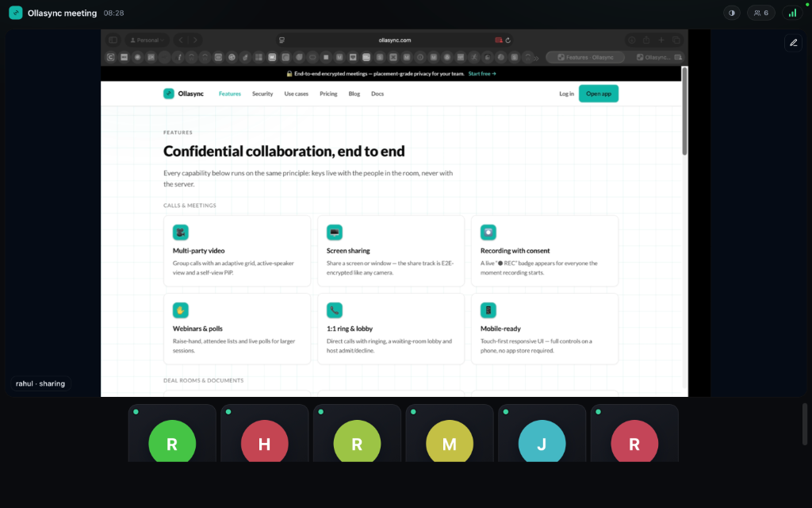Open the participants list showing 6
Image resolution: width=812 pixels, height=508 pixels.
click(760, 13)
